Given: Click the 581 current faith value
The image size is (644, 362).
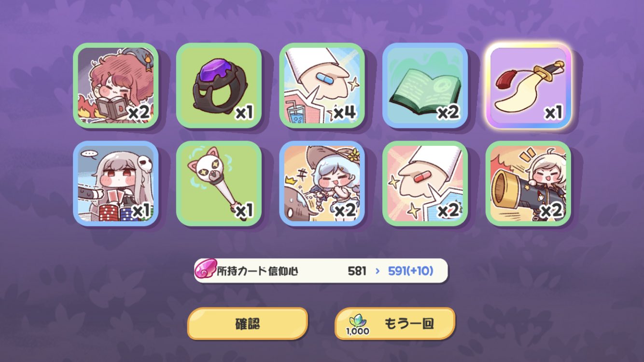Looking at the screenshot, I should tap(357, 271).
